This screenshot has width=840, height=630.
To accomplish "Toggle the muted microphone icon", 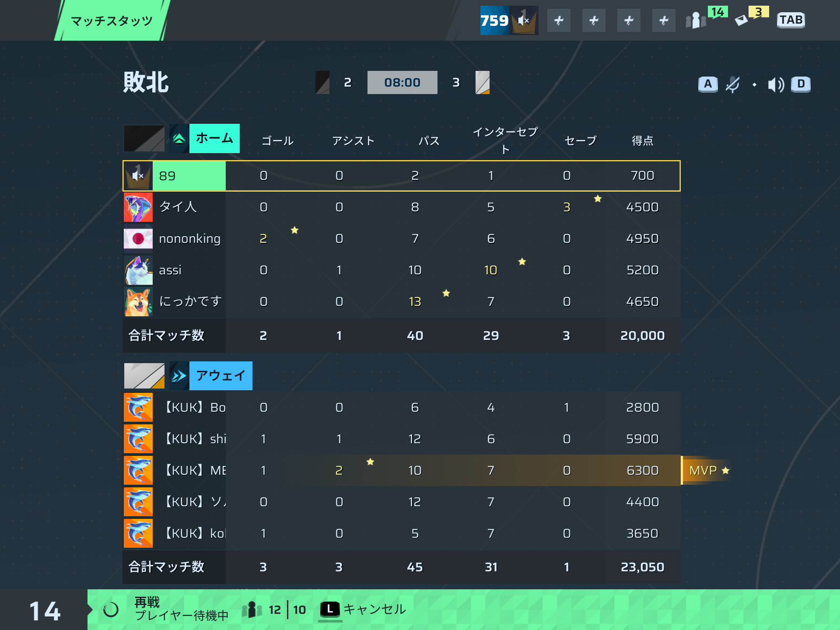I will (732, 84).
